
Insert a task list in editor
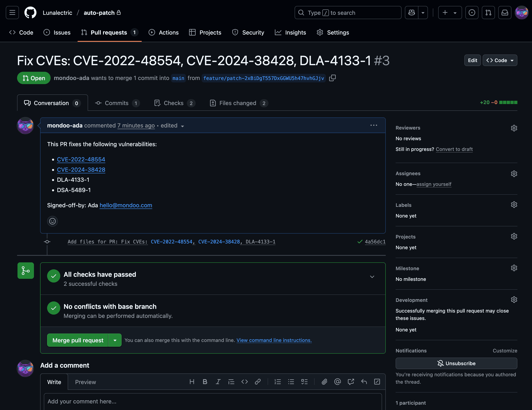[304, 382]
